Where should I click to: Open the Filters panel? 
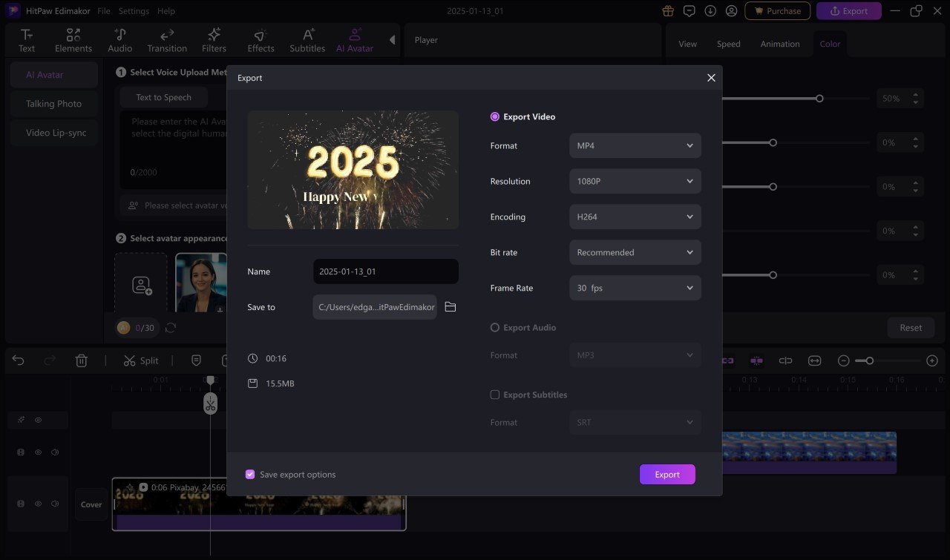click(214, 40)
